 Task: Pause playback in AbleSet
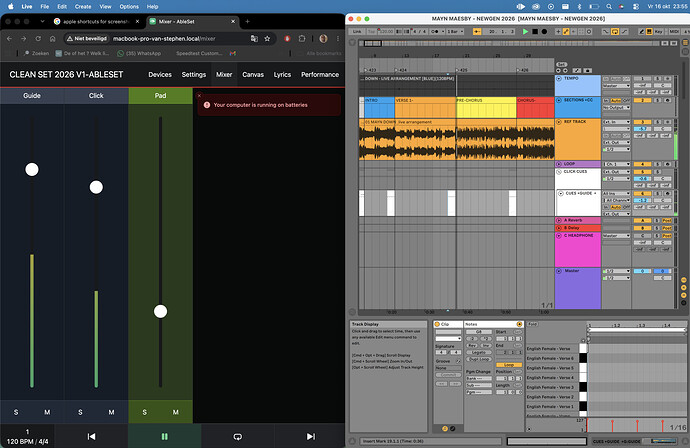(165, 436)
